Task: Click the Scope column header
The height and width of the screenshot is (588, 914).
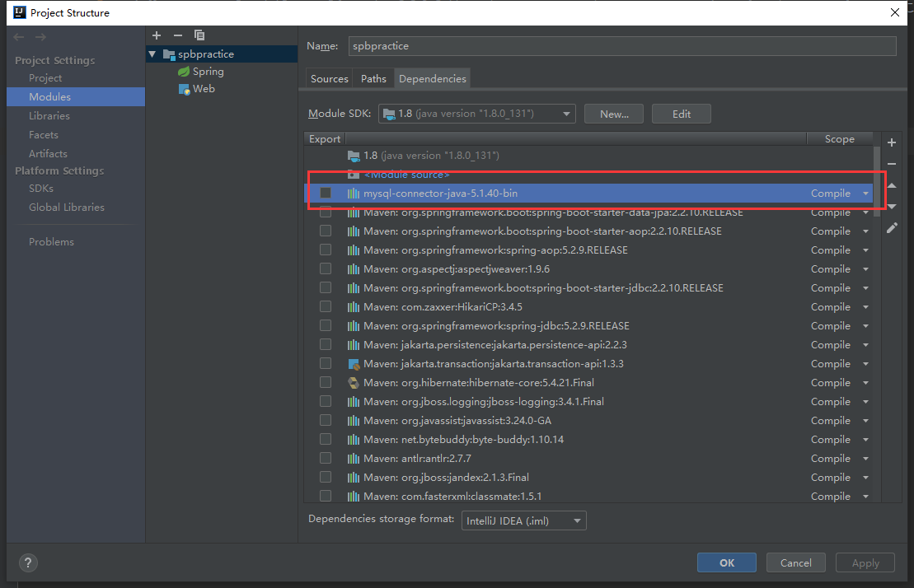Action: point(839,139)
